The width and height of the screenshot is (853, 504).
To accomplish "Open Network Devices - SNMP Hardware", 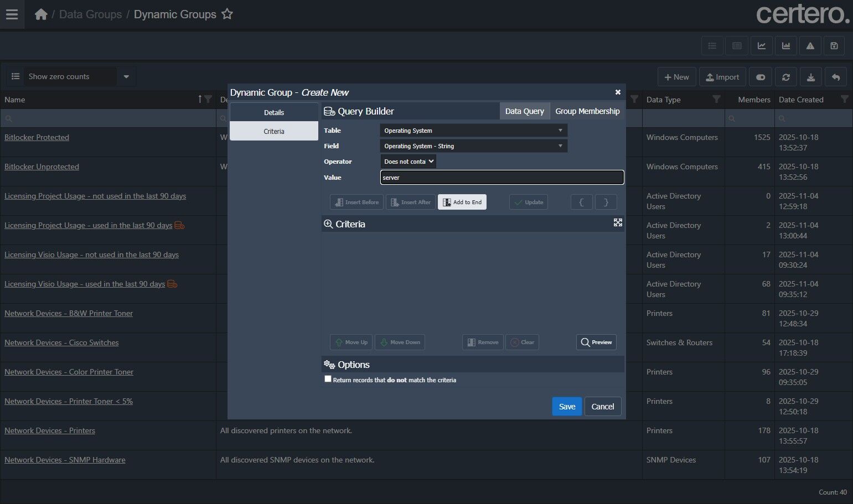I will (65, 460).
